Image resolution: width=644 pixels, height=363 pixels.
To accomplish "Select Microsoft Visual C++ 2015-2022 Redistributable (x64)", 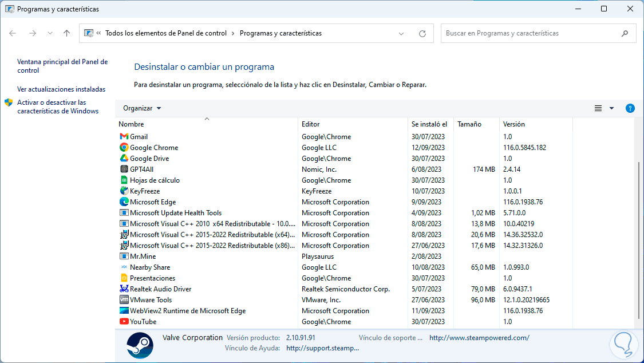I will coord(207,235).
